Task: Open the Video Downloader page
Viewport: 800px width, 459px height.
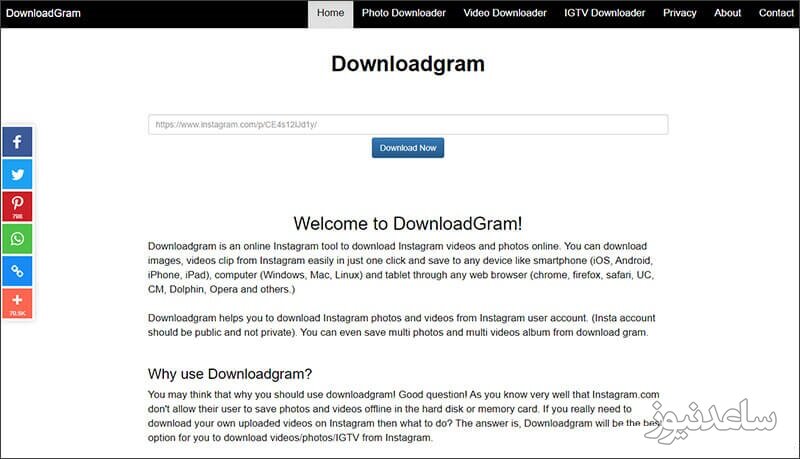Action: pyautogui.click(x=505, y=13)
